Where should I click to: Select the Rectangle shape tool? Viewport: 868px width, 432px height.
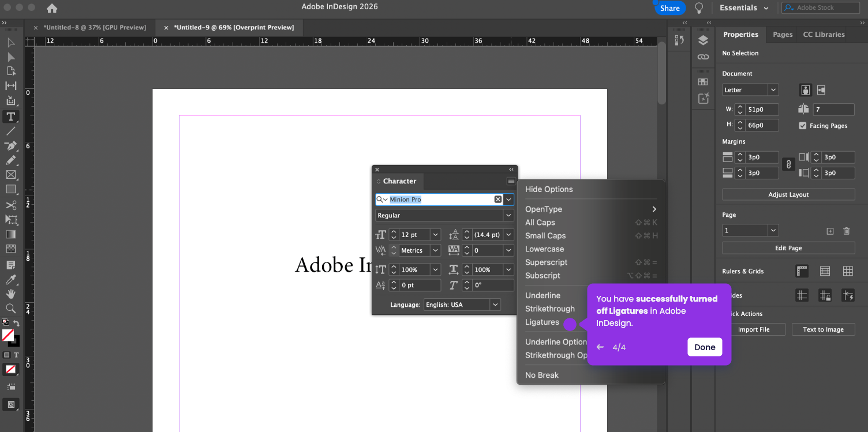pos(10,189)
